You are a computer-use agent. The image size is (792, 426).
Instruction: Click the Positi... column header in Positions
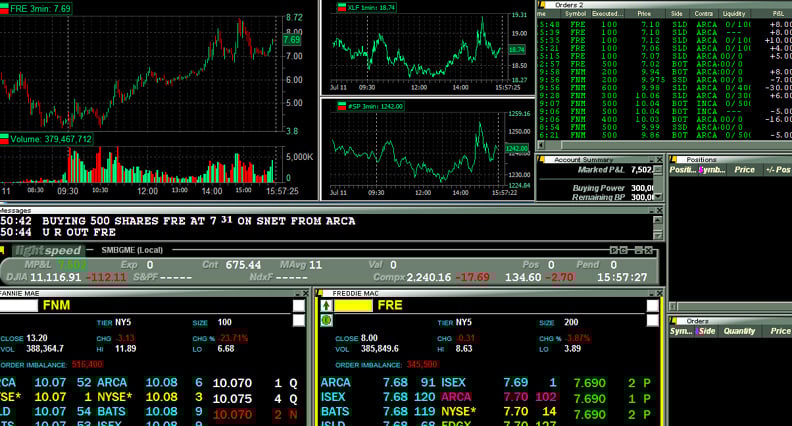pos(683,170)
